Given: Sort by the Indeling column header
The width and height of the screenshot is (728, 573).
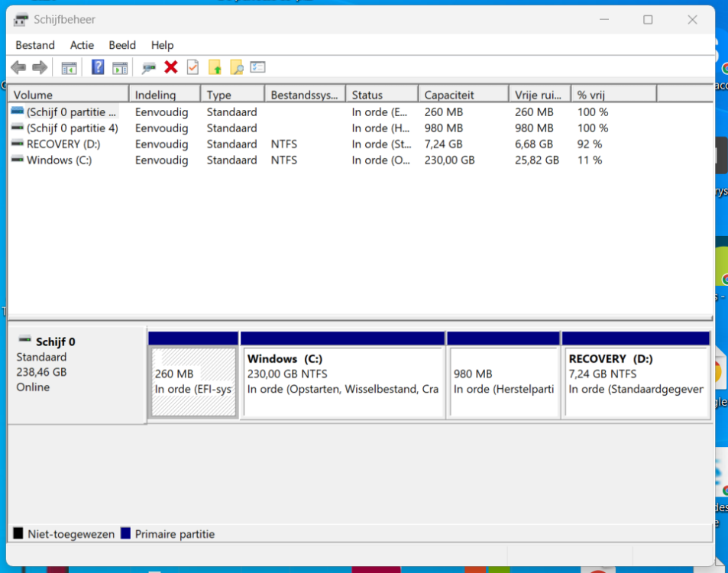Looking at the screenshot, I should coord(165,95).
